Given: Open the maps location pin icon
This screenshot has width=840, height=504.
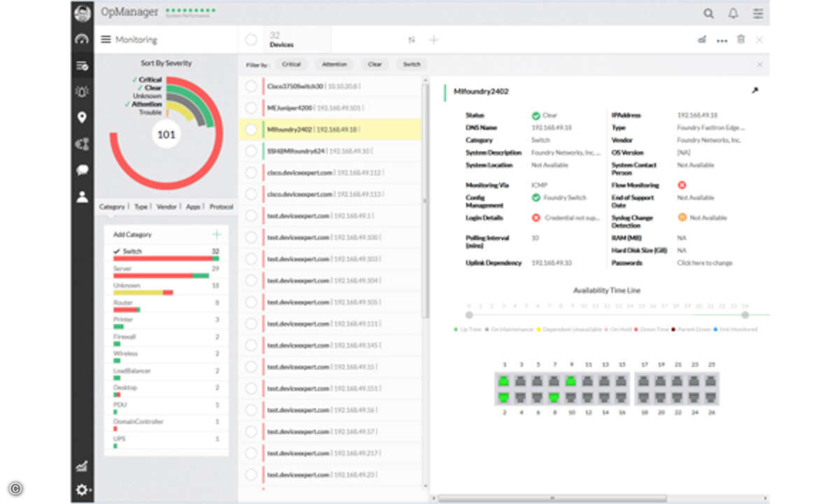Looking at the screenshot, I should (x=83, y=118).
